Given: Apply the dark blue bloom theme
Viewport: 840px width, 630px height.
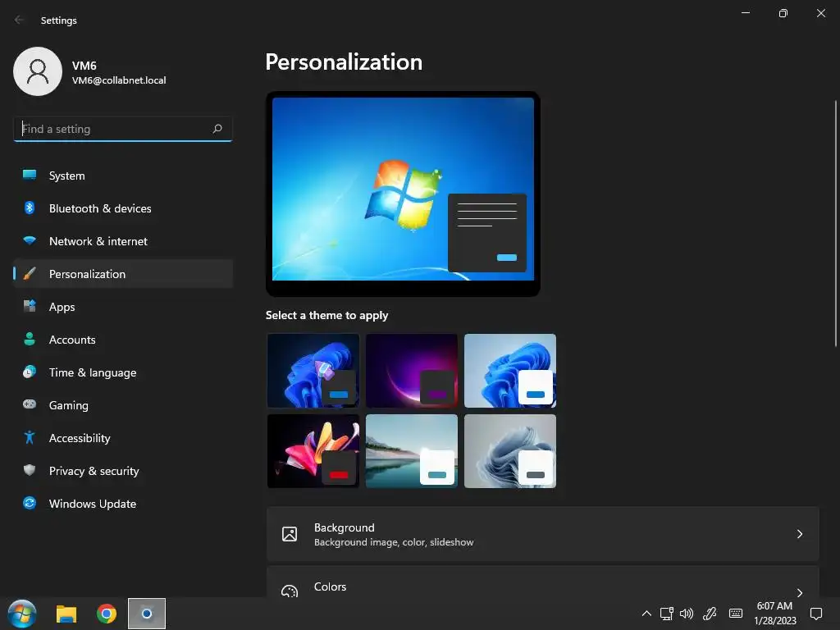Looking at the screenshot, I should (313, 371).
